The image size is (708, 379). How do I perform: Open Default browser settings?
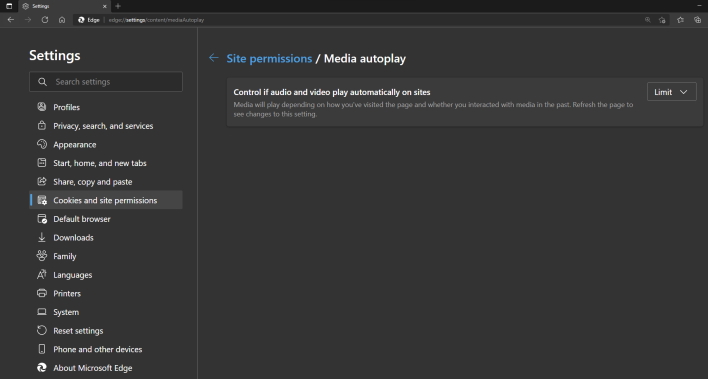click(x=106, y=219)
